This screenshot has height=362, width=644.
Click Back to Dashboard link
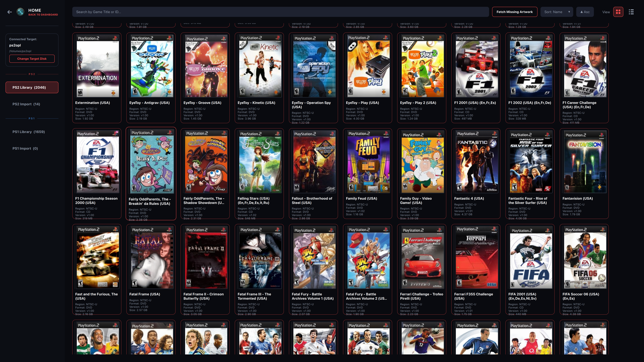click(x=43, y=15)
